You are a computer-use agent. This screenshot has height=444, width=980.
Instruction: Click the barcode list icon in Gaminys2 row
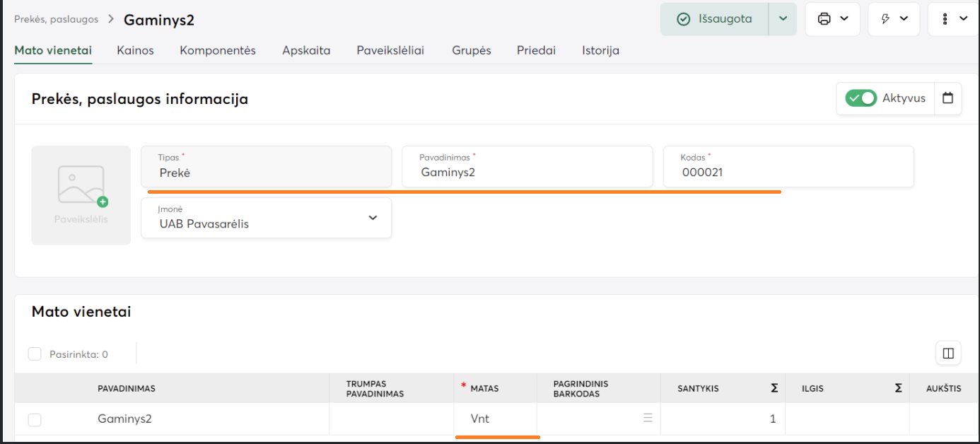pos(647,419)
